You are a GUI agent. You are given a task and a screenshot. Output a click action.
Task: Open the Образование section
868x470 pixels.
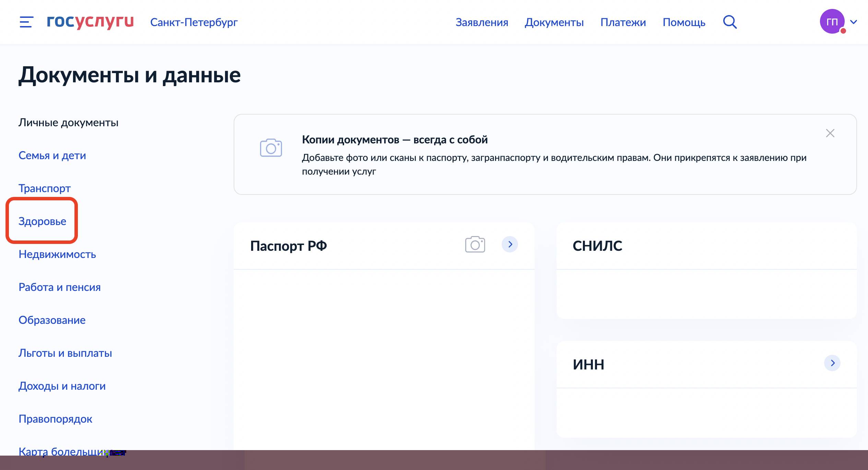tap(52, 320)
